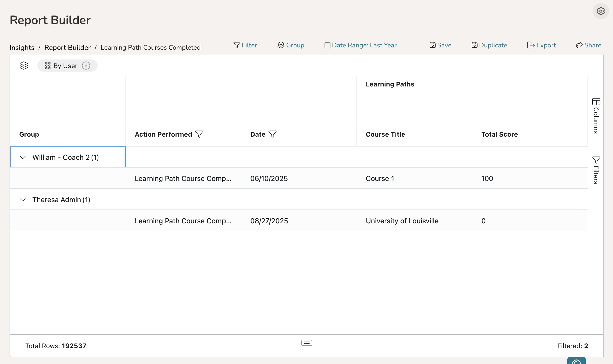Go to Report Builder breadcrumb link
The height and width of the screenshot is (364, 613).
coord(67,47)
